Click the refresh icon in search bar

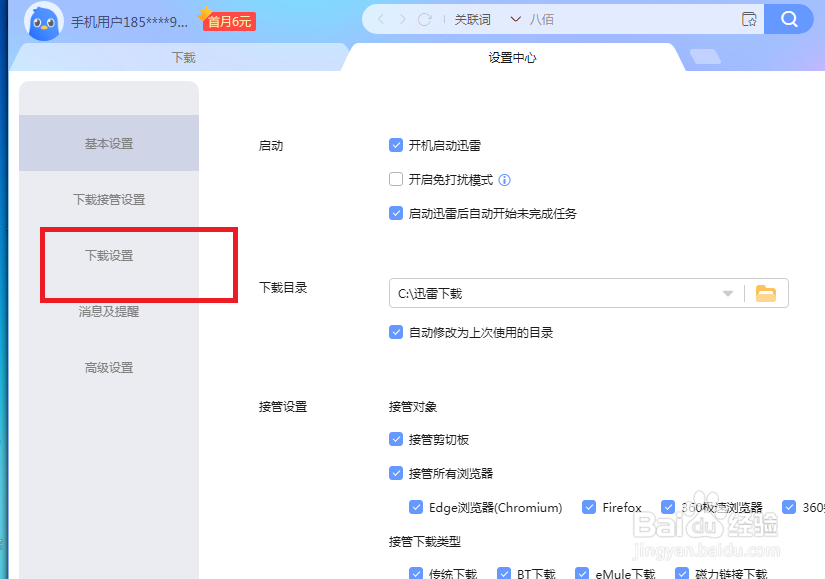425,19
